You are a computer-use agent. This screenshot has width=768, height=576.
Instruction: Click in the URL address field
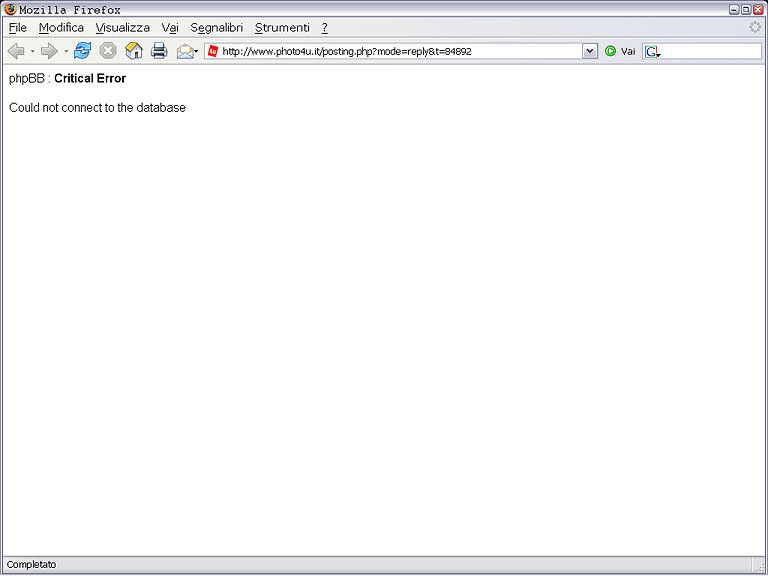pyautogui.click(x=400, y=51)
